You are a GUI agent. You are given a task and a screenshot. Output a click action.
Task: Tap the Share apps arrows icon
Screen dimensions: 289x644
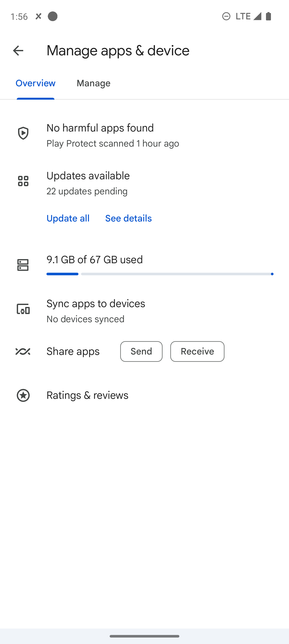23,351
